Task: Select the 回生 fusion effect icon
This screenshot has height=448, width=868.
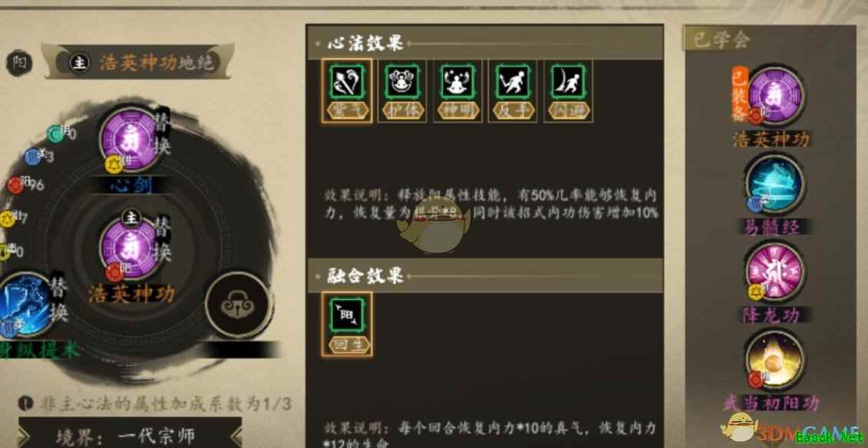Action: point(347,324)
